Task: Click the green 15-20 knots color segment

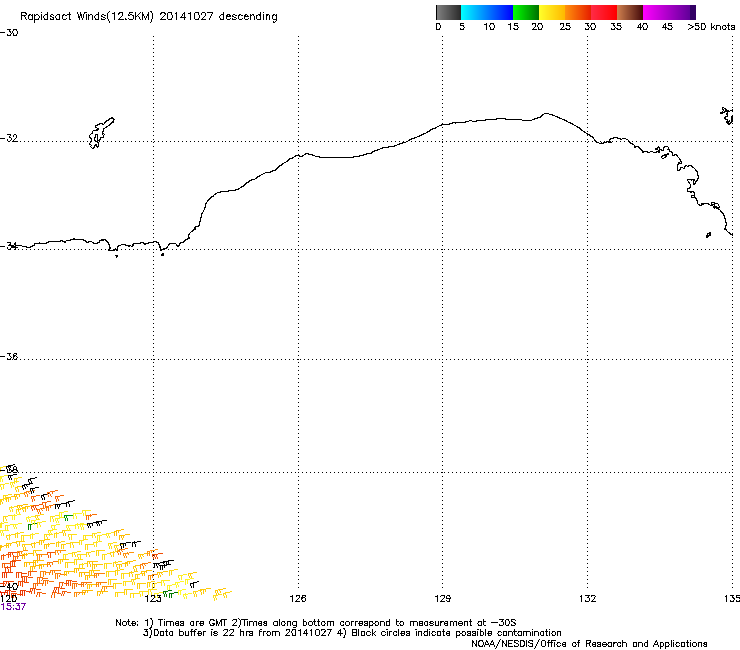Action: click(x=526, y=12)
